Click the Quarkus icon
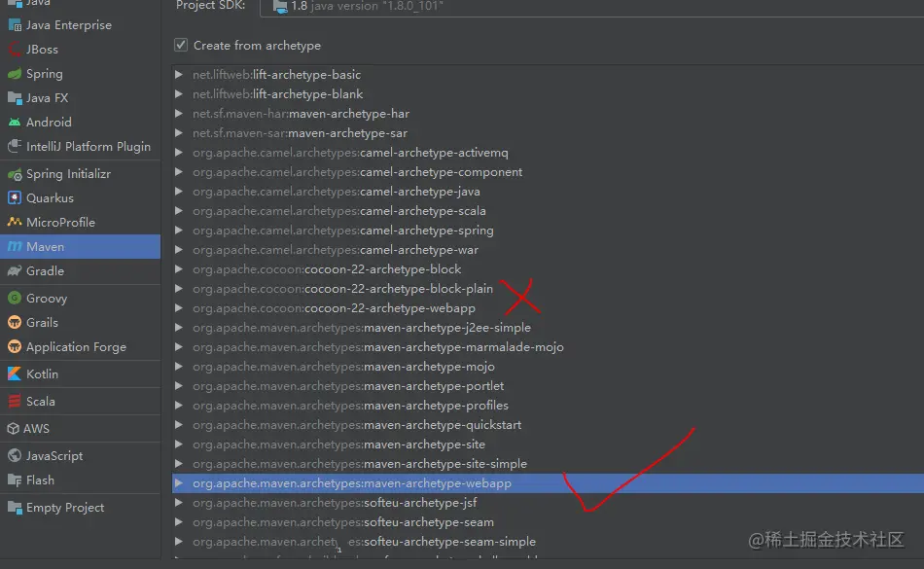This screenshot has height=569, width=924. coord(15,197)
